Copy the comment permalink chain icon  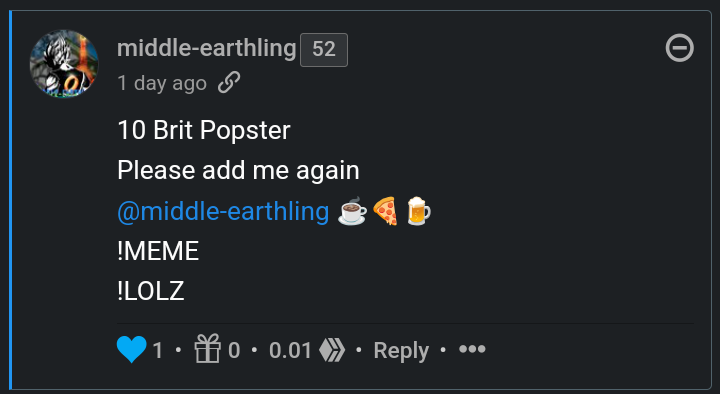tap(229, 83)
